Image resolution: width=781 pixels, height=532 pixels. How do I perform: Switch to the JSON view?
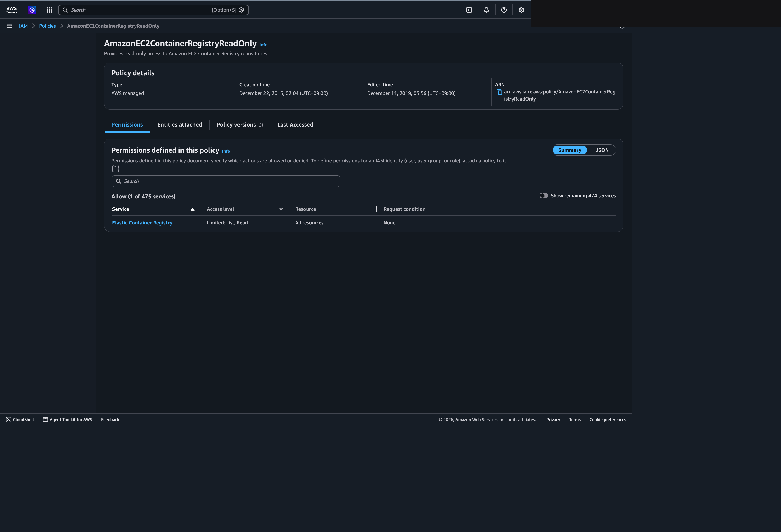pos(602,150)
